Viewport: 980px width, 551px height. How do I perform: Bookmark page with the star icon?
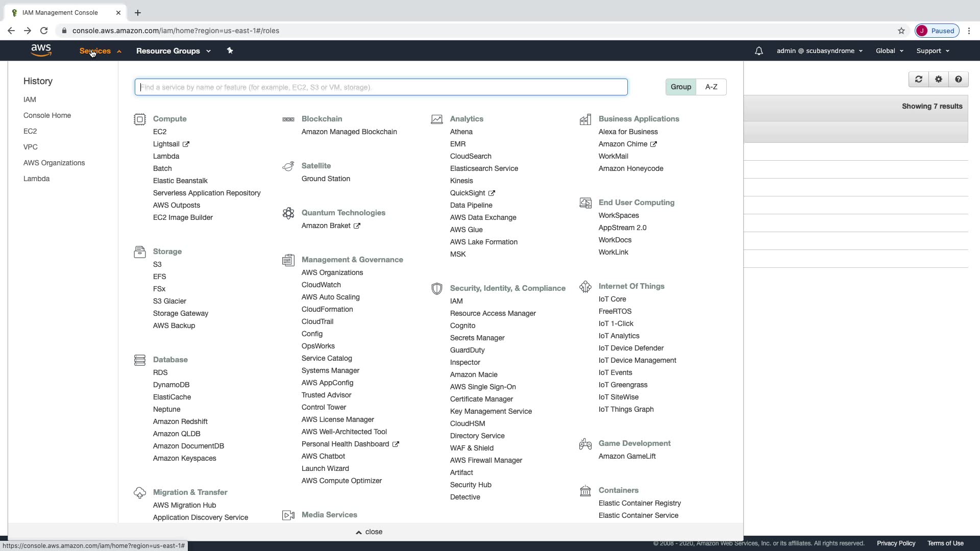coord(901,31)
